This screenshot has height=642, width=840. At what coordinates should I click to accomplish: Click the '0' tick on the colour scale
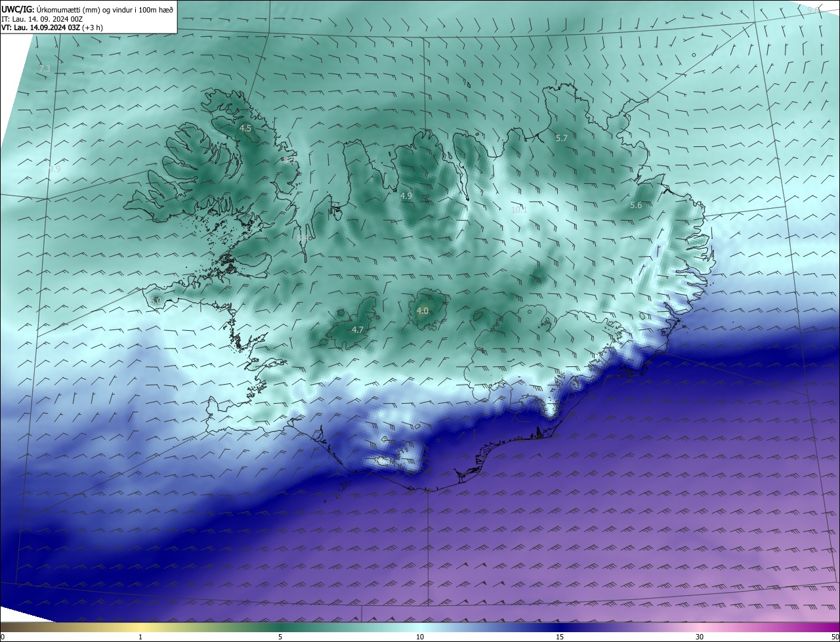point(3,637)
